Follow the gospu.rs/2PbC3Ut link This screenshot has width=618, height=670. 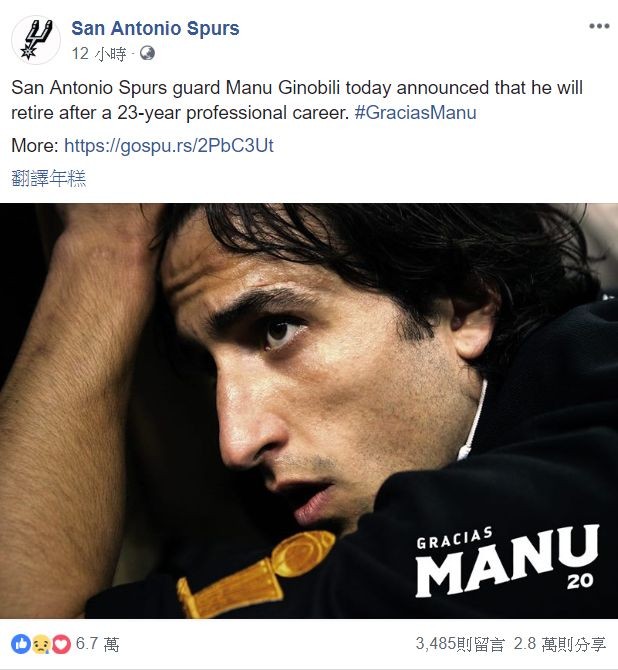click(x=169, y=146)
